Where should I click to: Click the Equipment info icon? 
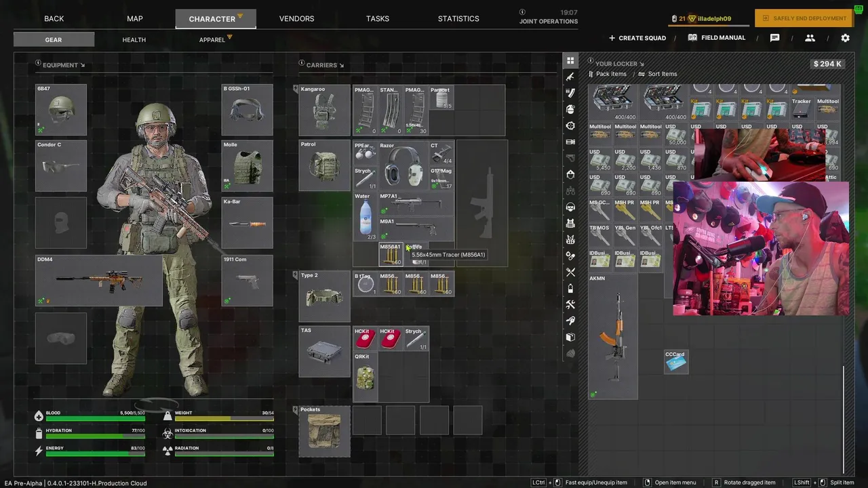38,64
